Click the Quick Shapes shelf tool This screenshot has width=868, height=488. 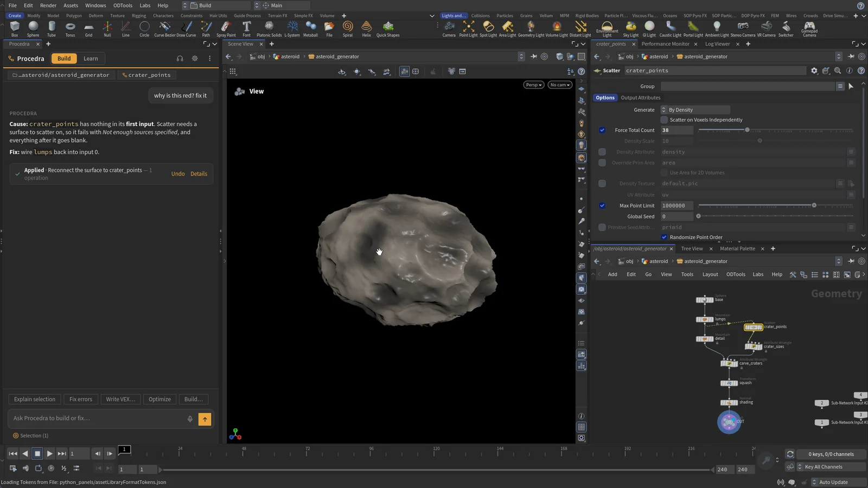tap(388, 29)
